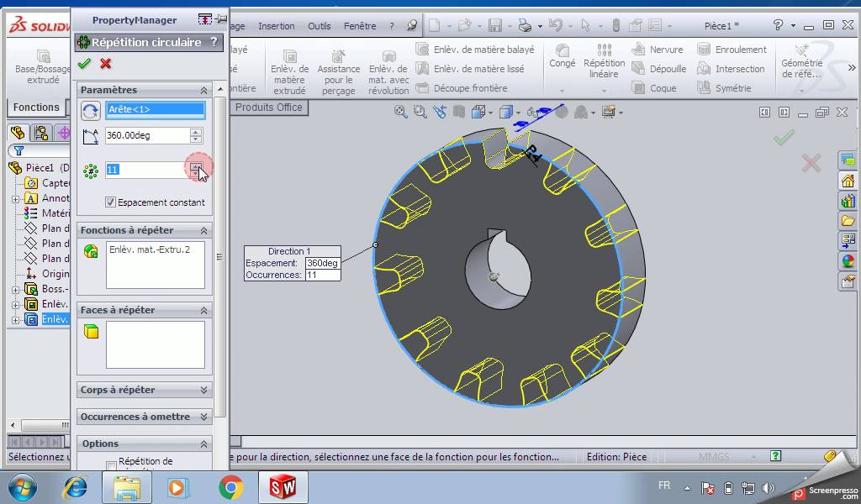
Task: Open the Outils menu
Action: pyautogui.click(x=319, y=26)
